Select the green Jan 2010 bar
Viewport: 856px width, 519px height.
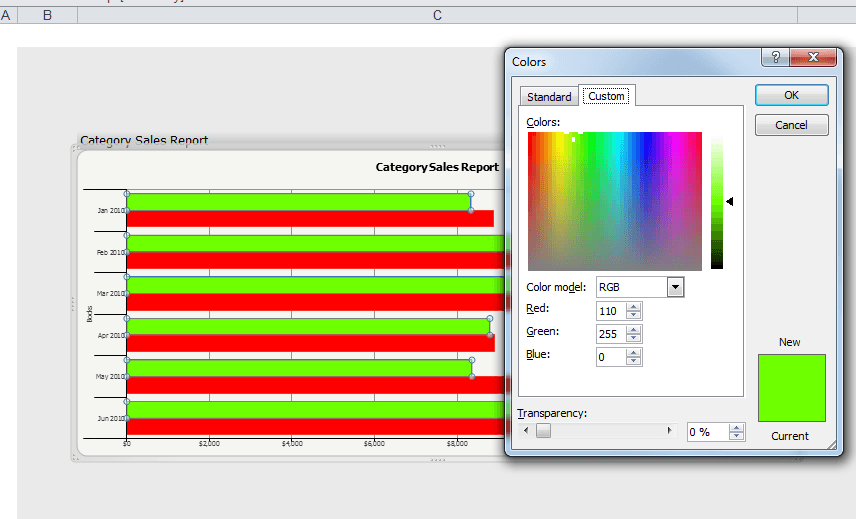pos(299,202)
